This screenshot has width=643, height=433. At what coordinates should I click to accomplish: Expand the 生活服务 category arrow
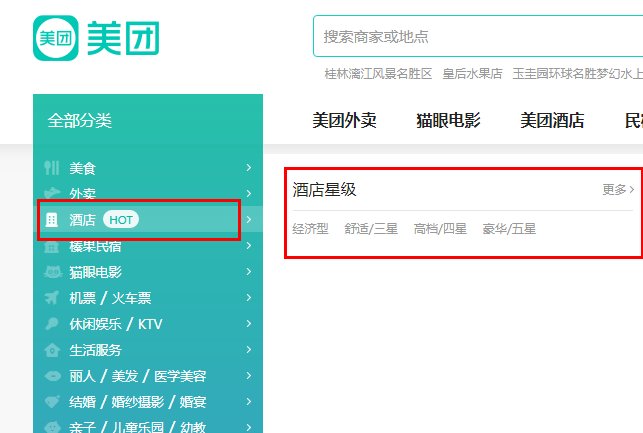(x=249, y=350)
